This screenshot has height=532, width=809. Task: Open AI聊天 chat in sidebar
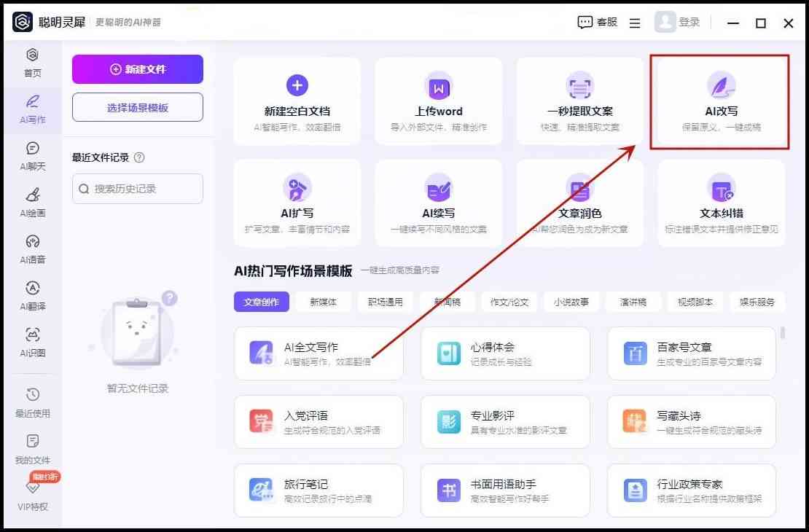[33, 156]
